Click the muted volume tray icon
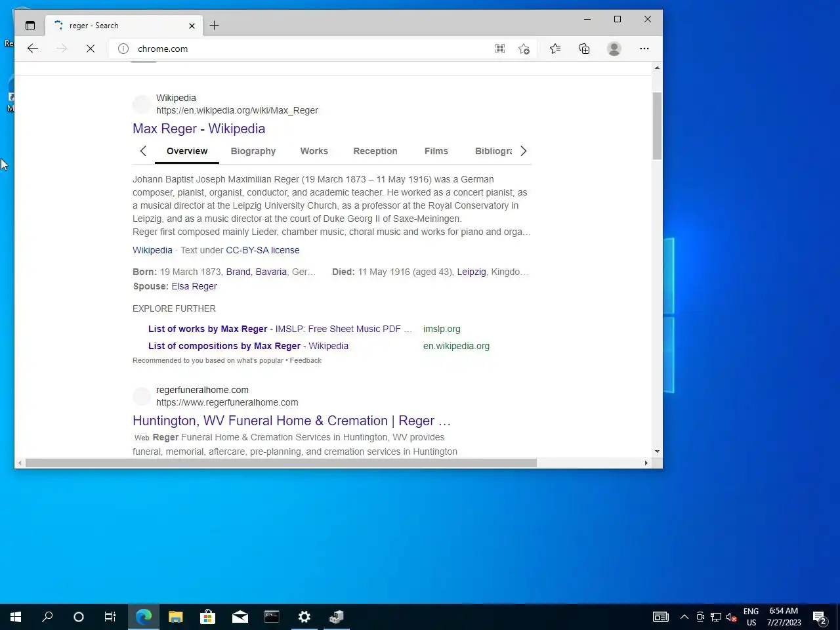This screenshot has width=840, height=630. point(732,617)
